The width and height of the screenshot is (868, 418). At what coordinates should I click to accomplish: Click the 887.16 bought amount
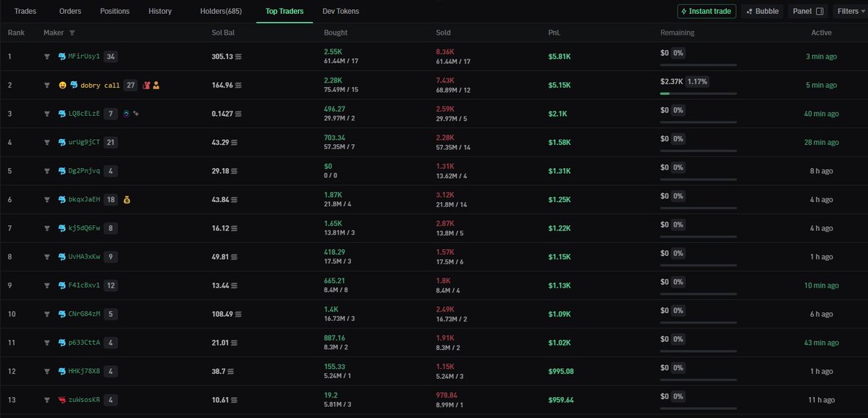(x=334, y=338)
